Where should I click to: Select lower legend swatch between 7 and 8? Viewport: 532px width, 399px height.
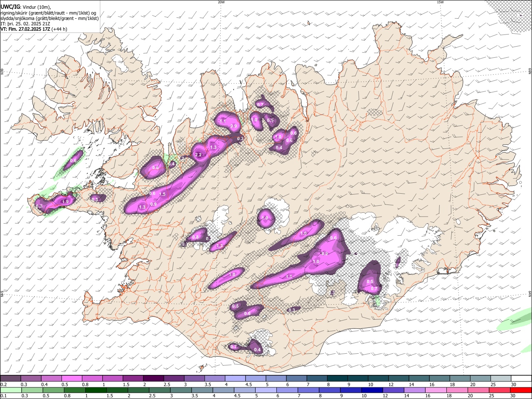coord(308,390)
